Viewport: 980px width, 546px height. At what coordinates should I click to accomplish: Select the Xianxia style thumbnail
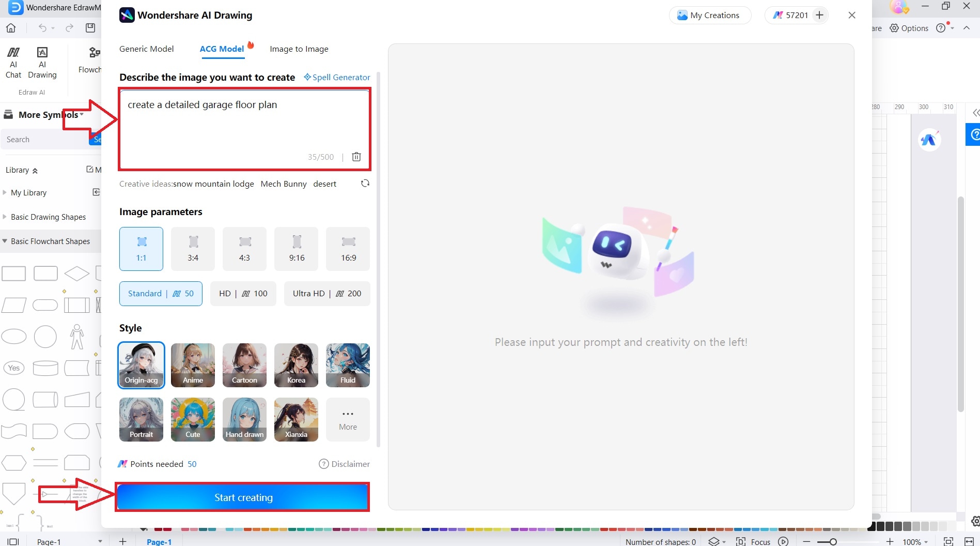coord(296,419)
